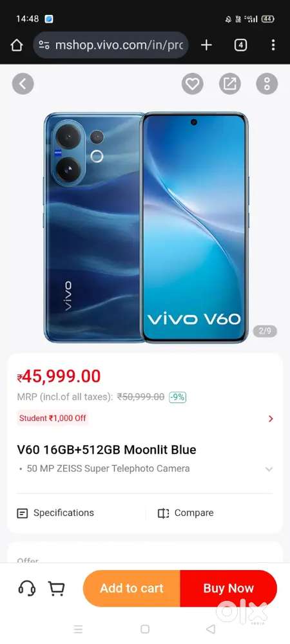The image size is (290, 644).
Task: Add the vivo V60 to wishlist heart
Action: pyautogui.click(x=192, y=84)
